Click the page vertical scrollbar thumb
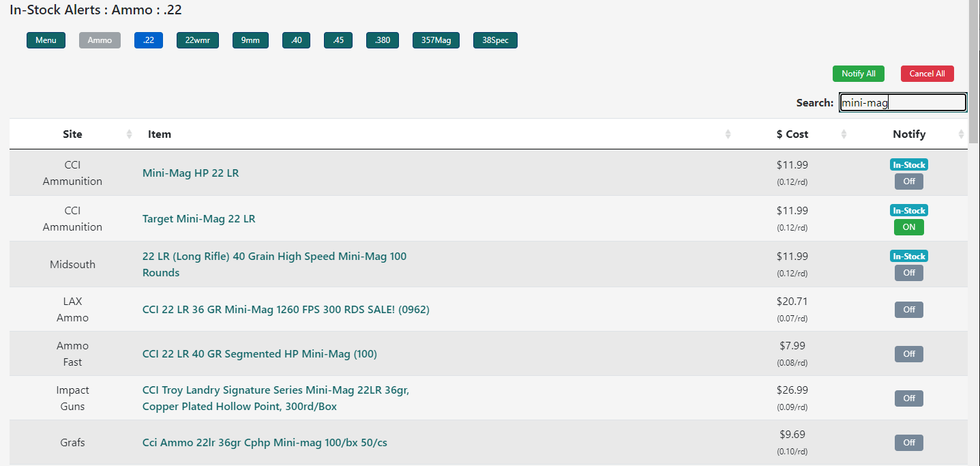980x466 pixels. pos(974,72)
